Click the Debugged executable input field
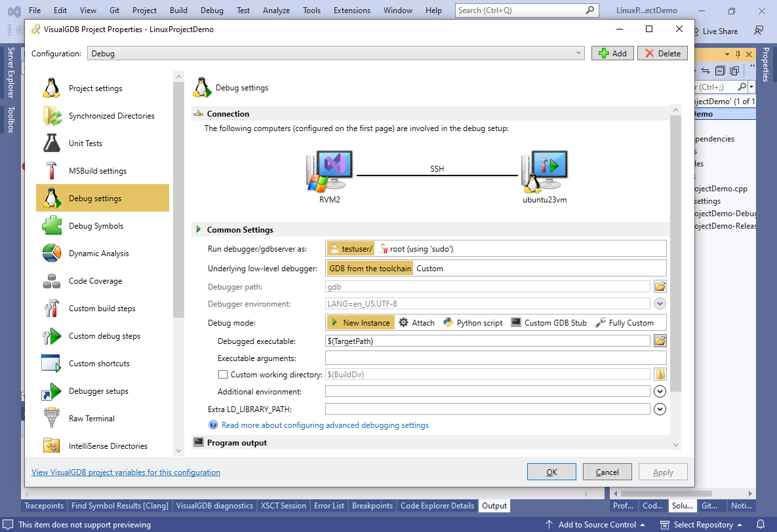Screen dimensions: 777x532 point(488,341)
